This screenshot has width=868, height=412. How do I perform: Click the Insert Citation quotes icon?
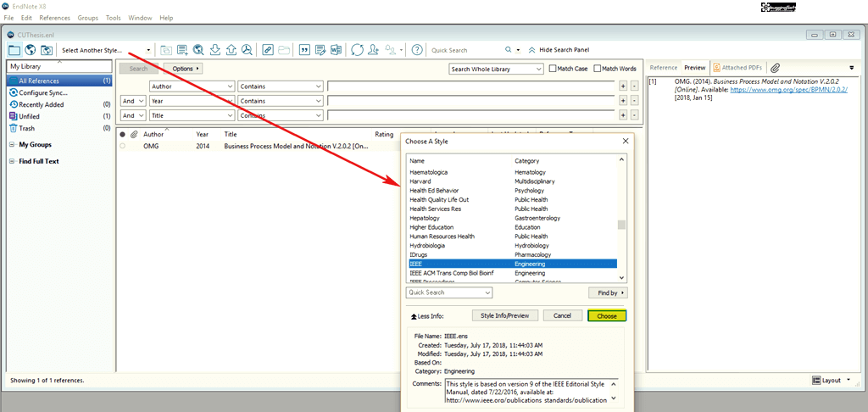304,50
